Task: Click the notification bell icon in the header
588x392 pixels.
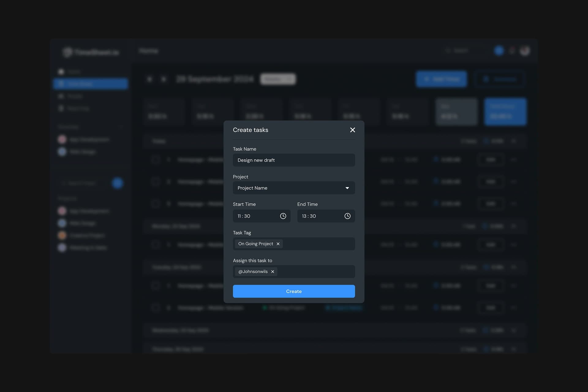Action: [x=512, y=51]
